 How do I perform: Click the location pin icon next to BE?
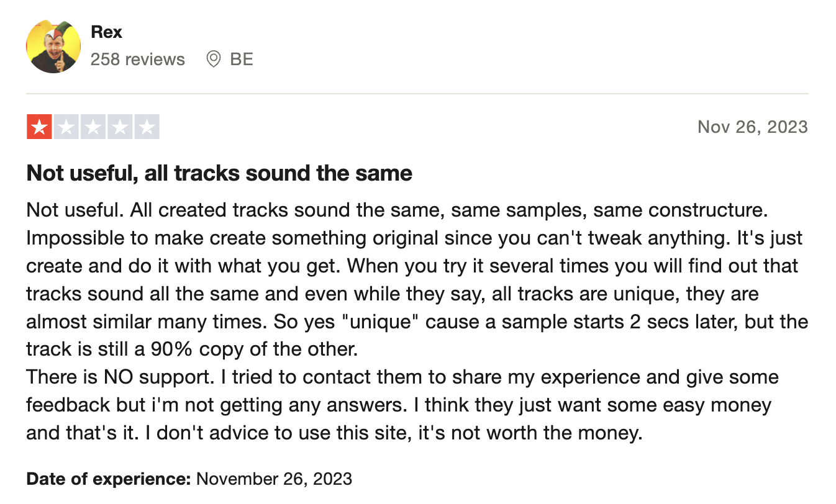214,59
